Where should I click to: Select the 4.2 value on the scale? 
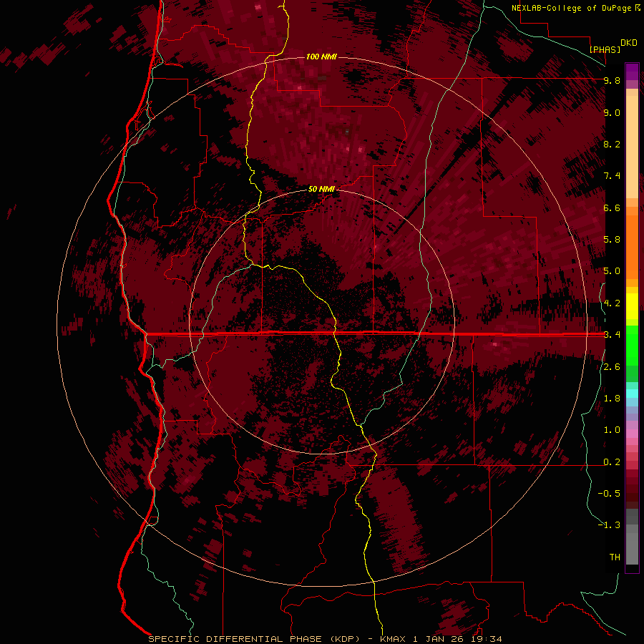coord(612,303)
